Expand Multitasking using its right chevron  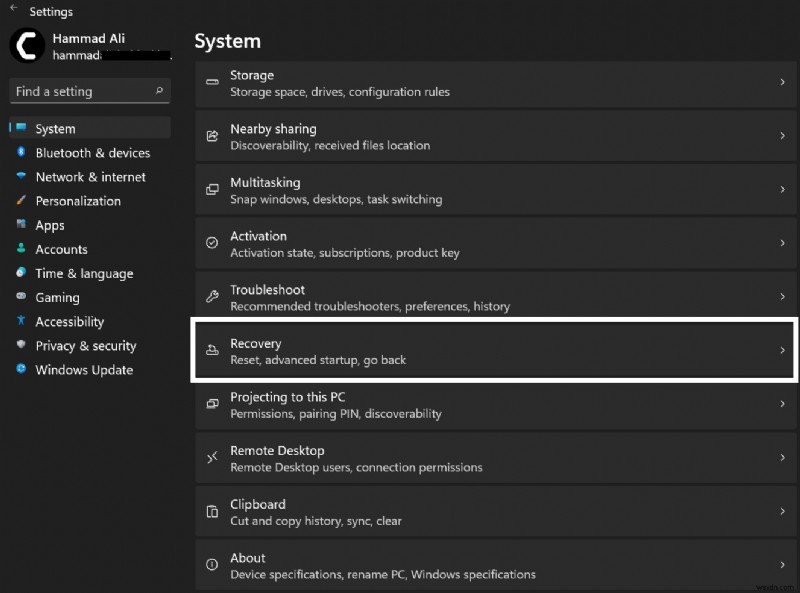pos(782,190)
